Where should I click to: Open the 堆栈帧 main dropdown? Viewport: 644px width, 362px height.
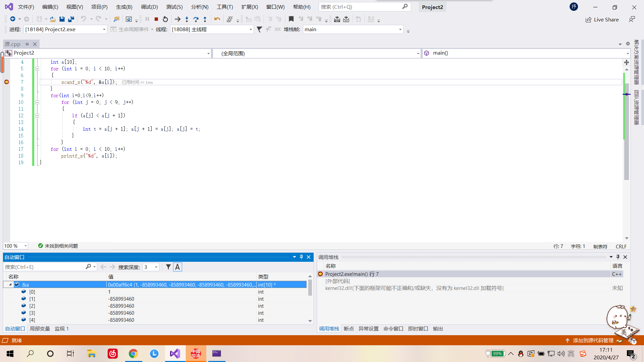point(400,29)
